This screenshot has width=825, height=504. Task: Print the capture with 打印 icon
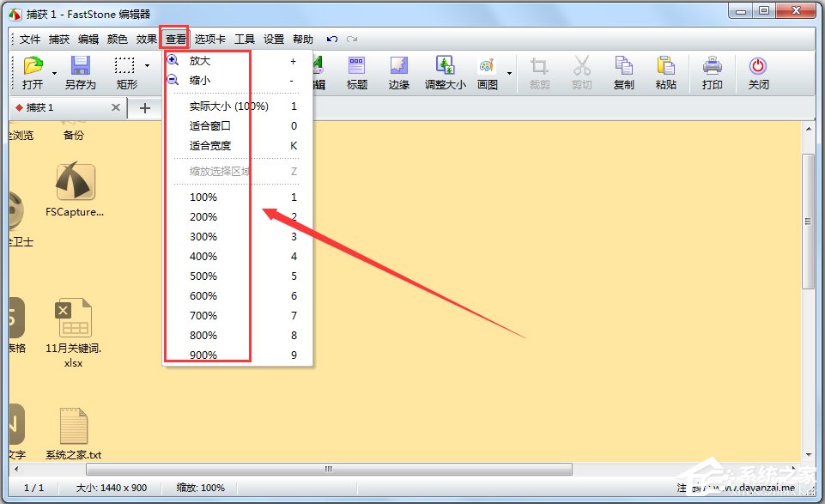[712, 73]
